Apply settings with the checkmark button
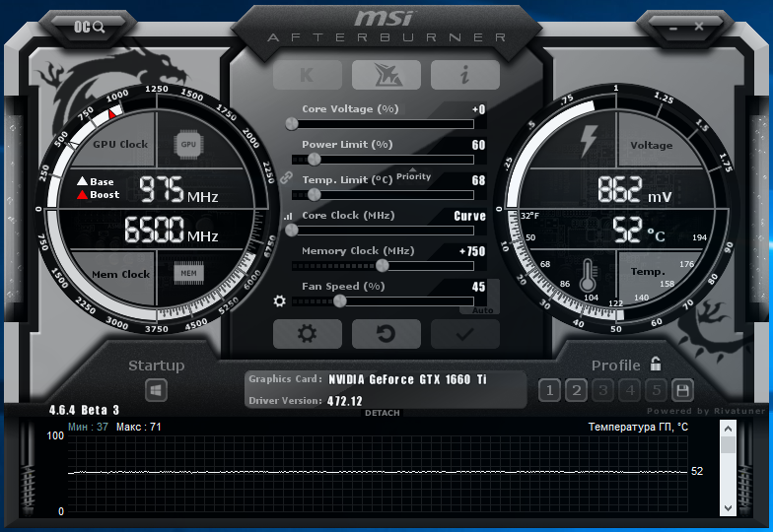 point(465,334)
